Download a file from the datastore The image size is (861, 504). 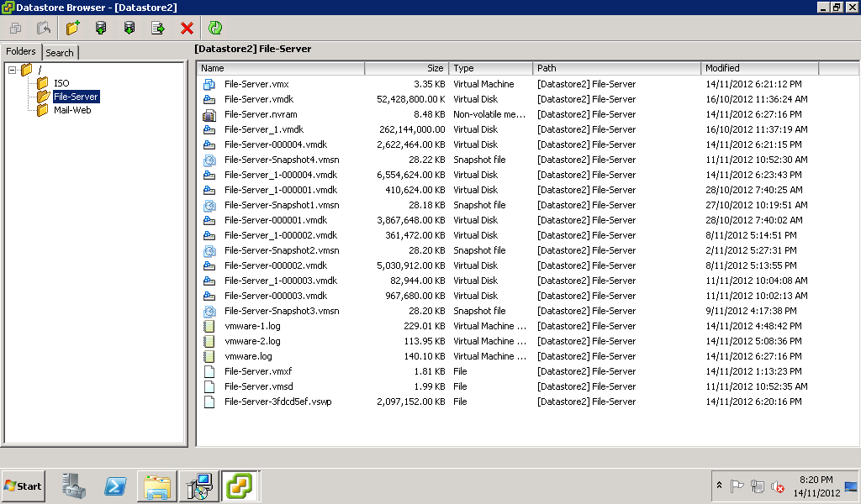[x=129, y=28]
